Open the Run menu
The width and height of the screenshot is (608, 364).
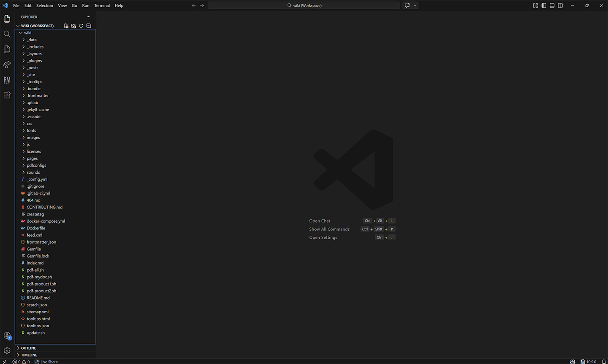tap(86, 5)
